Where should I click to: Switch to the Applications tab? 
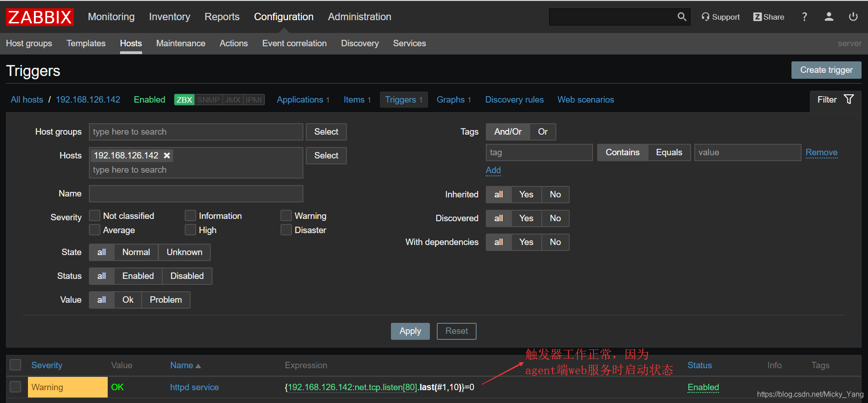tap(300, 100)
